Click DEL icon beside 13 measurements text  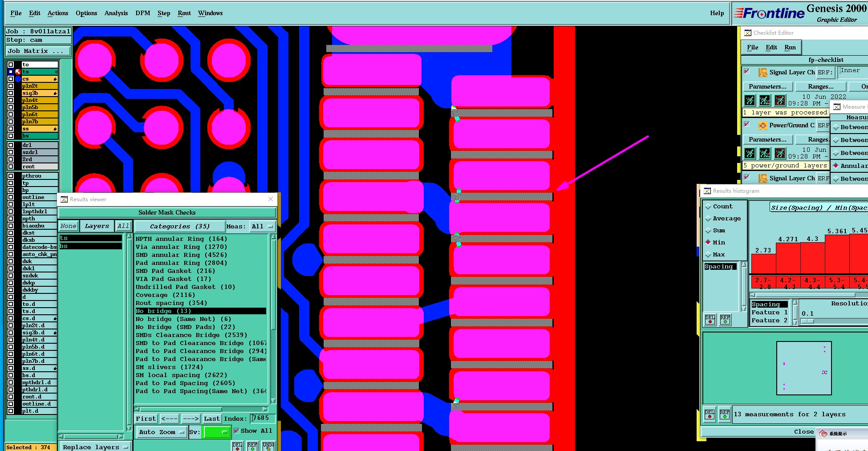point(710,414)
